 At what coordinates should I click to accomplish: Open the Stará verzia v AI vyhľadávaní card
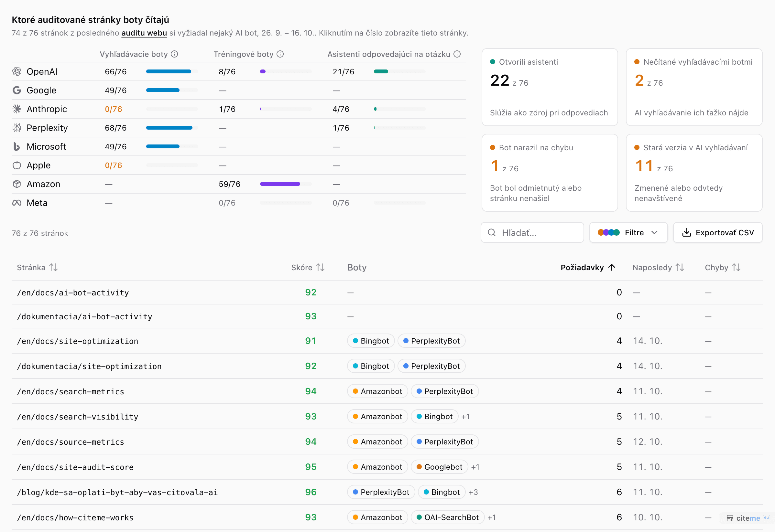tap(694, 173)
